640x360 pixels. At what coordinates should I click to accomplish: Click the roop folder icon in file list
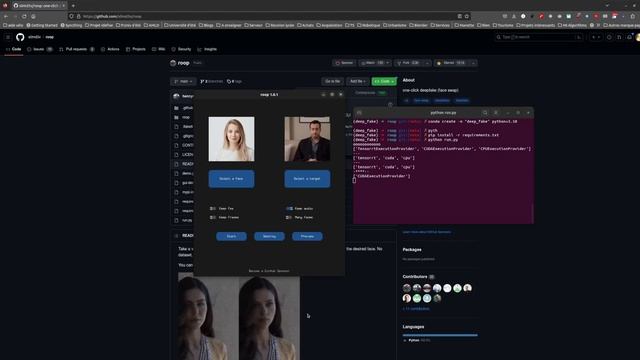(x=176, y=117)
